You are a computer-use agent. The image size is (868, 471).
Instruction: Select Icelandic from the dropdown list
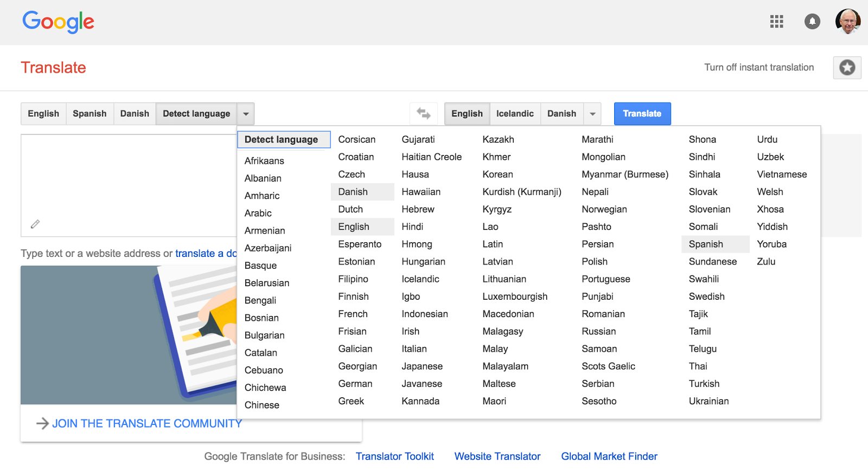point(420,279)
